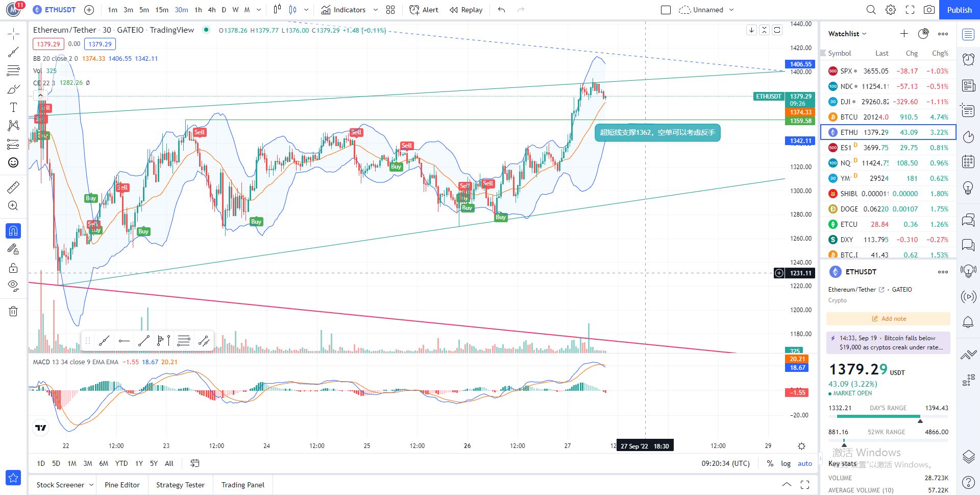Select the 4h interval
This screenshot has height=495, width=980.
(212, 10)
